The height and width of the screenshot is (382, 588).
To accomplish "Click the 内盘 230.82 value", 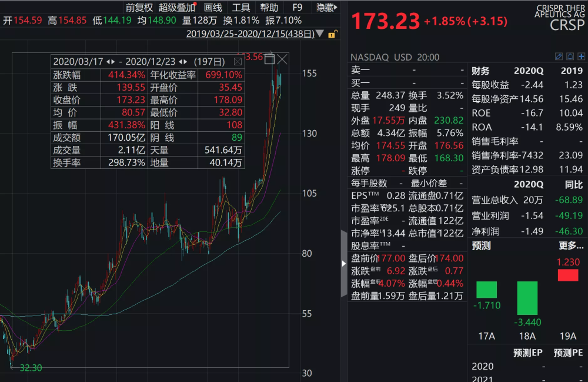I will 449,120.
